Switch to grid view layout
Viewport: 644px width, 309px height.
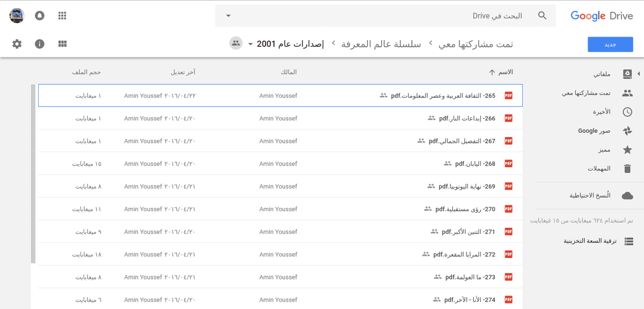[62, 44]
